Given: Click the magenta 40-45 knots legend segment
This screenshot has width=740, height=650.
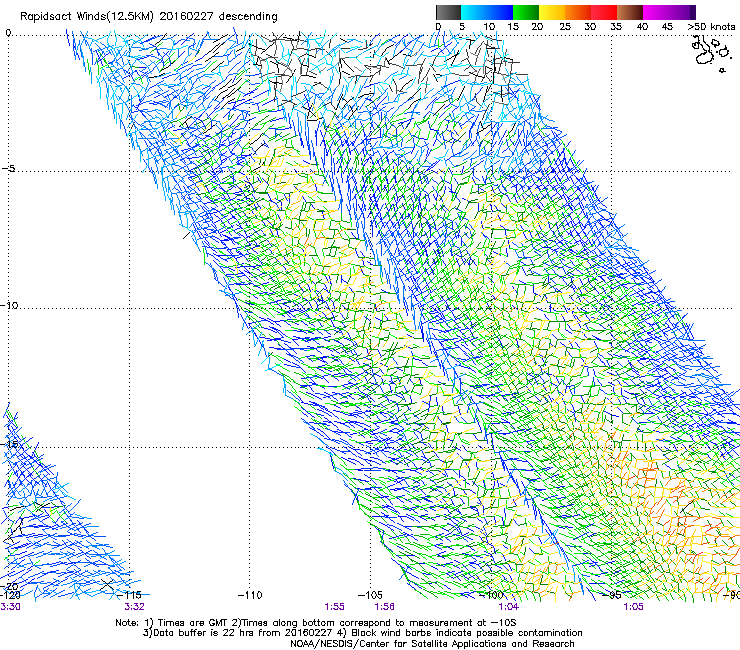Looking at the screenshot, I should click(x=656, y=12).
